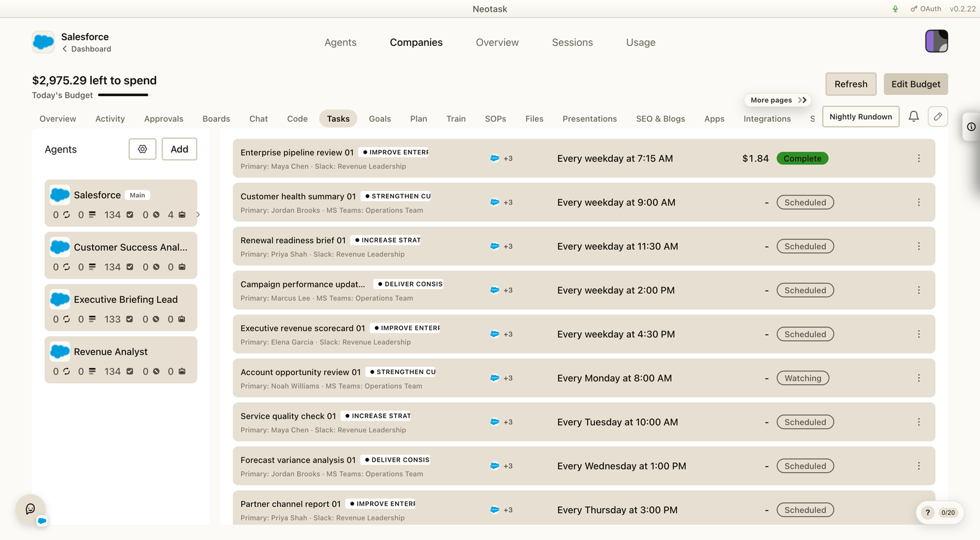980x540 pixels.
Task: Select the Customer Success Analyst agent card
Action: point(121,255)
